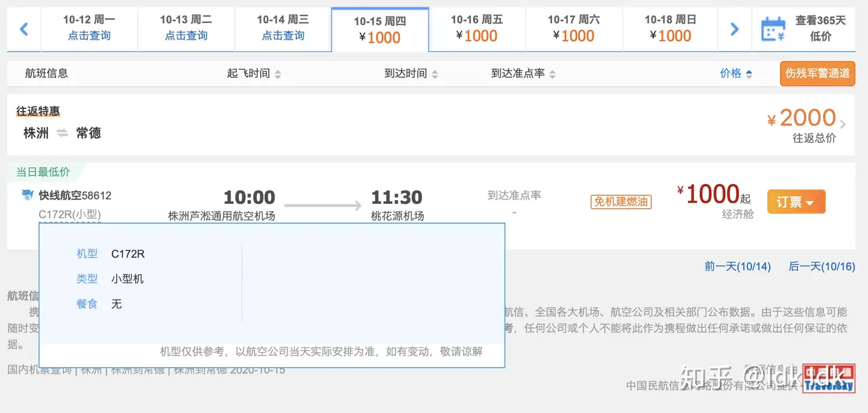Image resolution: width=868 pixels, height=413 pixels.
Task: Click 小型机 type value in tooltip
Action: [127, 279]
